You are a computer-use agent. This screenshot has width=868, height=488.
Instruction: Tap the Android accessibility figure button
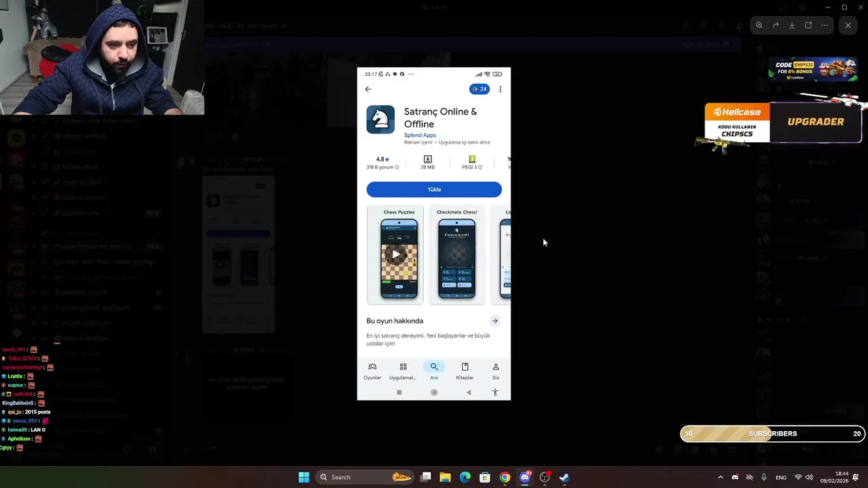point(495,392)
